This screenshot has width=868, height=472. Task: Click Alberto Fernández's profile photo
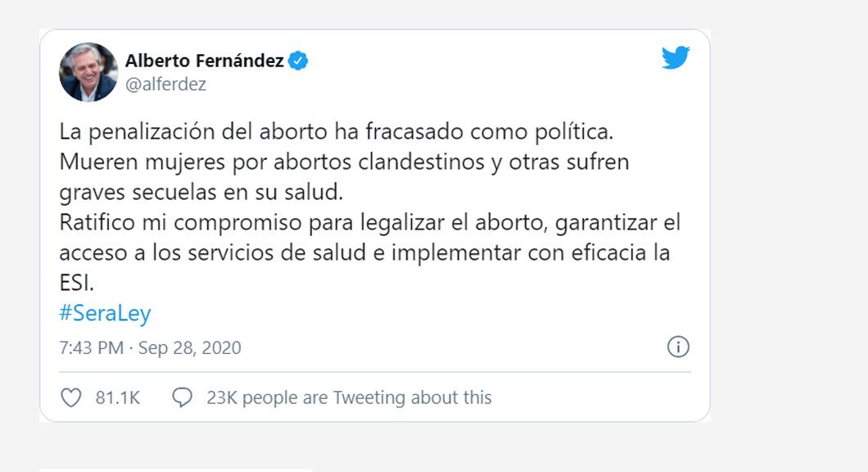[88, 72]
